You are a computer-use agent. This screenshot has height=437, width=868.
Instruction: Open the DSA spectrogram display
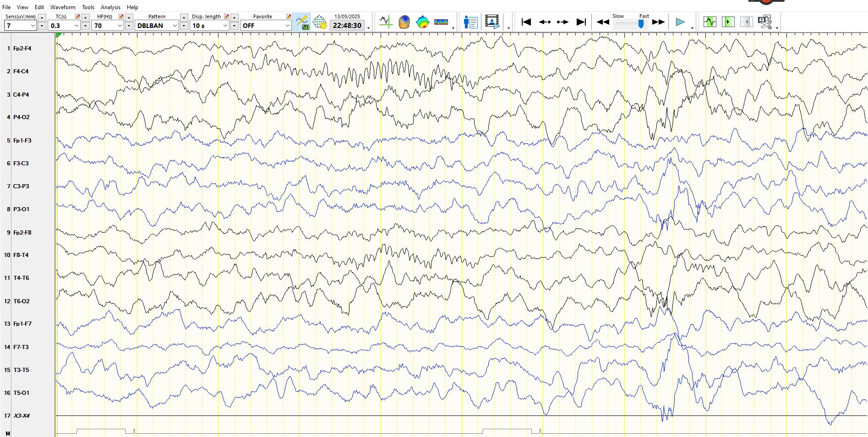click(441, 22)
